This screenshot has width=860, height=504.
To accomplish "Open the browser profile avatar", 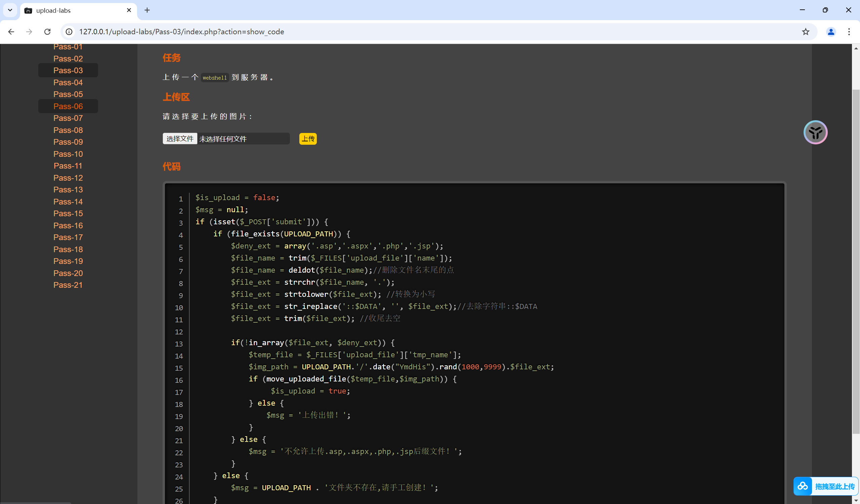I will 831,32.
